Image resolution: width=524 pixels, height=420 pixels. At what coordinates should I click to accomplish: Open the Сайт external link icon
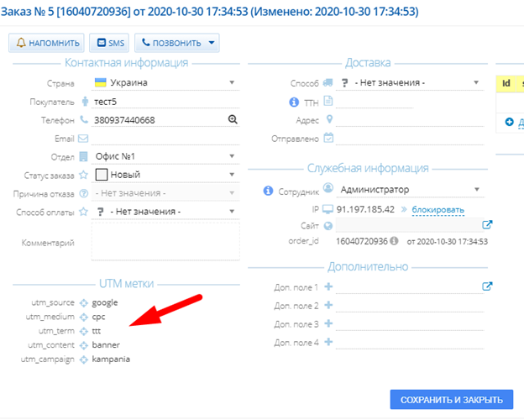click(x=487, y=224)
